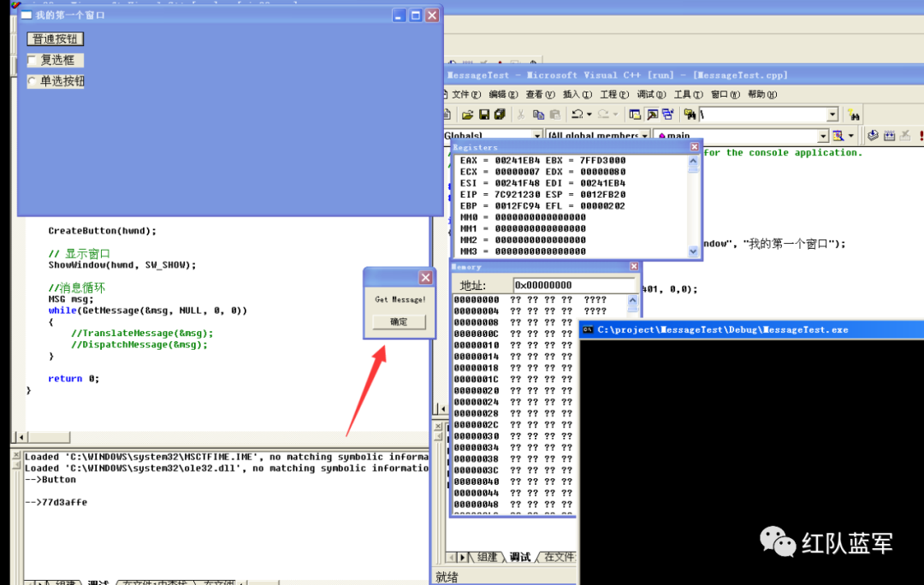This screenshot has height=585, width=924.
Task: Click Memory window scrollbar up arrow
Action: click(632, 300)
